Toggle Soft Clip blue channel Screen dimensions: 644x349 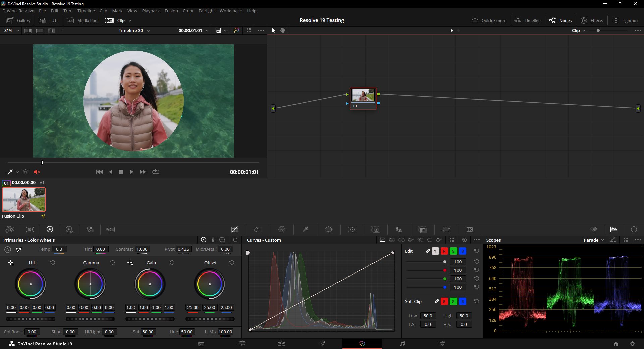point(462,301)
